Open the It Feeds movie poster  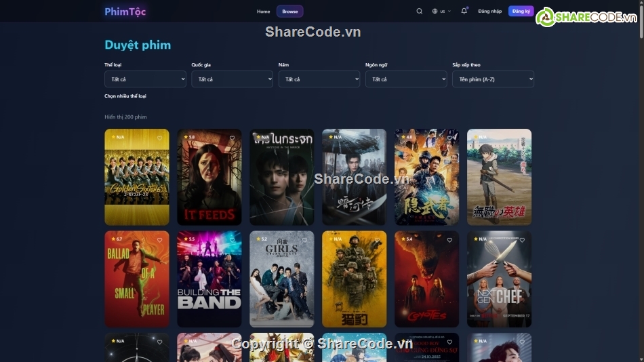coord(209,177)
